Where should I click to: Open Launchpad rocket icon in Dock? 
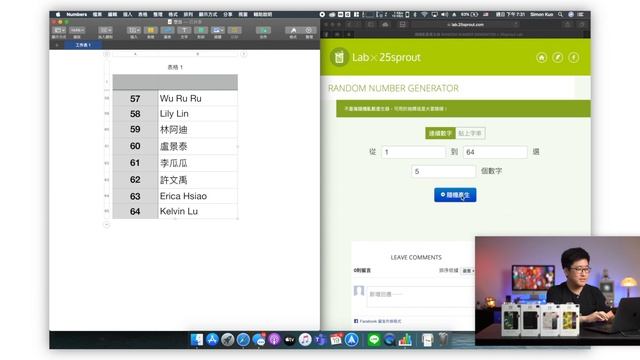point(227,340)
